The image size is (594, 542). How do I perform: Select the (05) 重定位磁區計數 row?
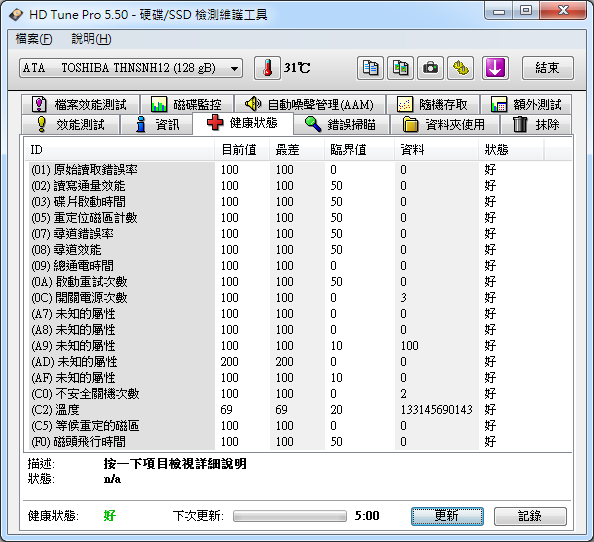tap(298, 218)
